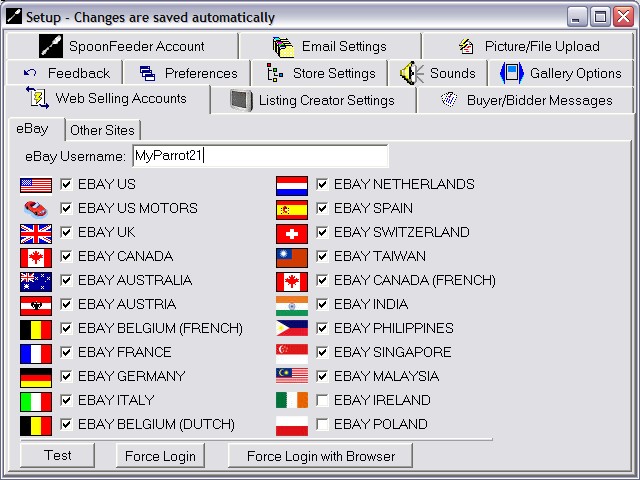Open the Buyer/Bidder Messages tab
Image resolution: width=640 pixels, height=480 pixels.
pos(526,100)
